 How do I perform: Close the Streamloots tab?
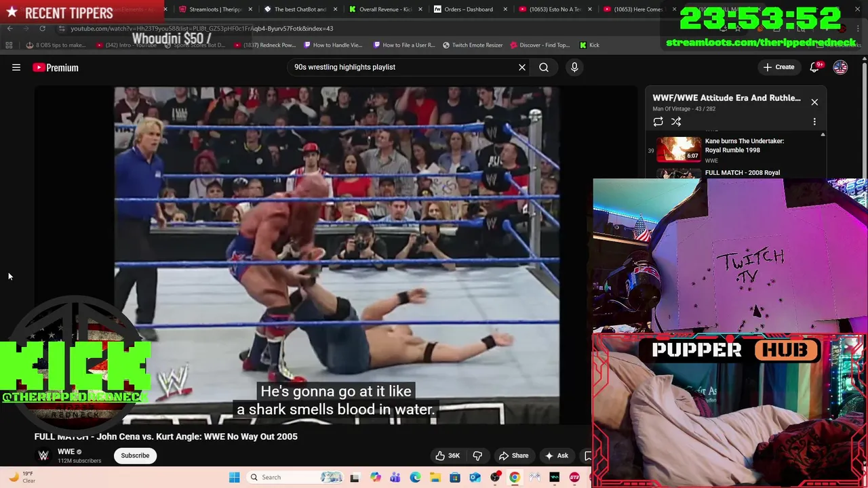pyautogui.click(x=251, y=9)
